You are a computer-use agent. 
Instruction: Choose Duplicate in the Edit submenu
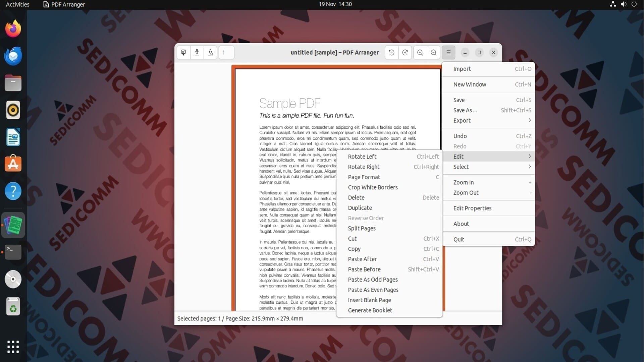389,208
